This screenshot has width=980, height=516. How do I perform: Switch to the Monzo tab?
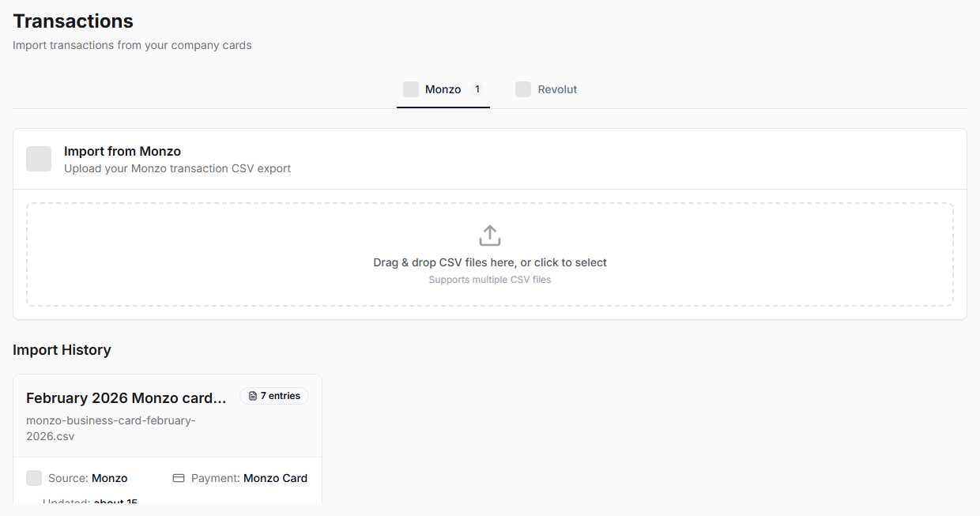point(443,89)
